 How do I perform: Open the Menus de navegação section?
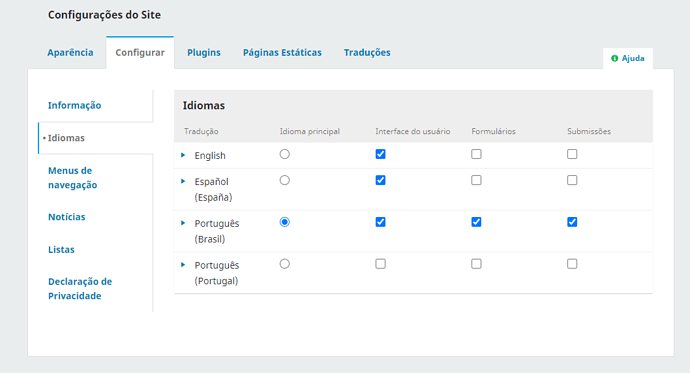click(73, 178)
